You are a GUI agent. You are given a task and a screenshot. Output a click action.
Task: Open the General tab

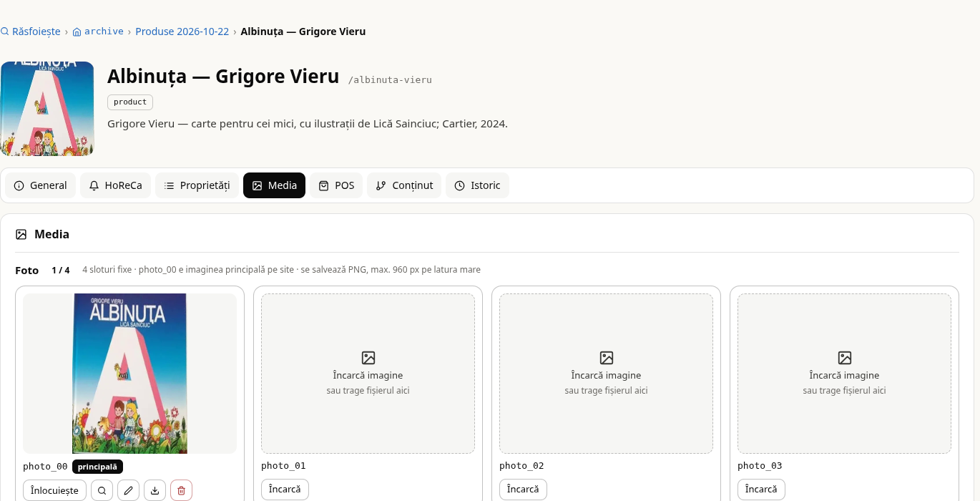click(x=41, y=185)
